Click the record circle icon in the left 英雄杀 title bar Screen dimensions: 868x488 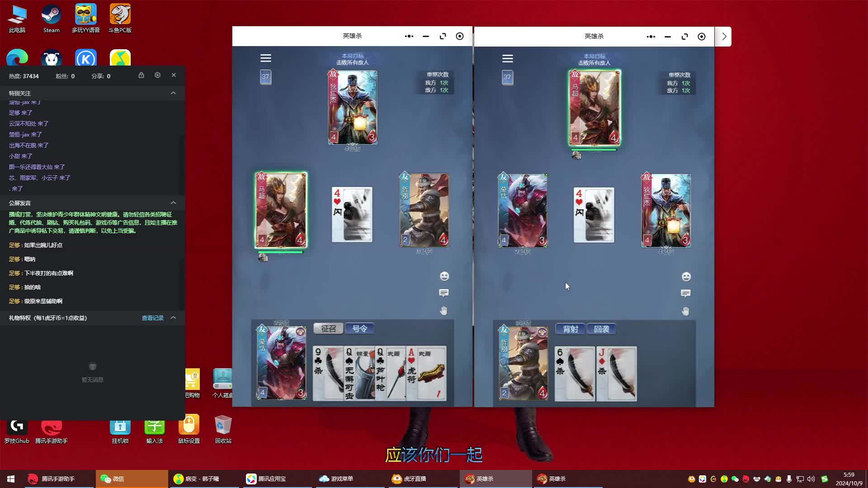459,36
